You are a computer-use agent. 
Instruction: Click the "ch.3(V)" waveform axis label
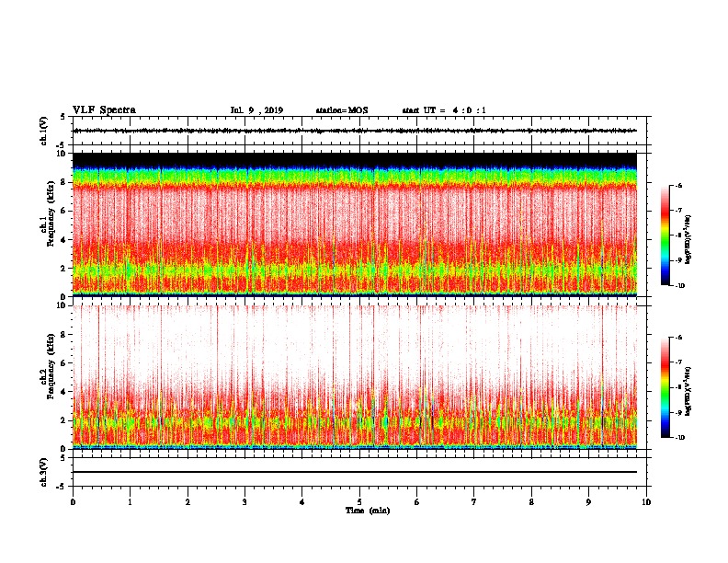pos(44,472)
